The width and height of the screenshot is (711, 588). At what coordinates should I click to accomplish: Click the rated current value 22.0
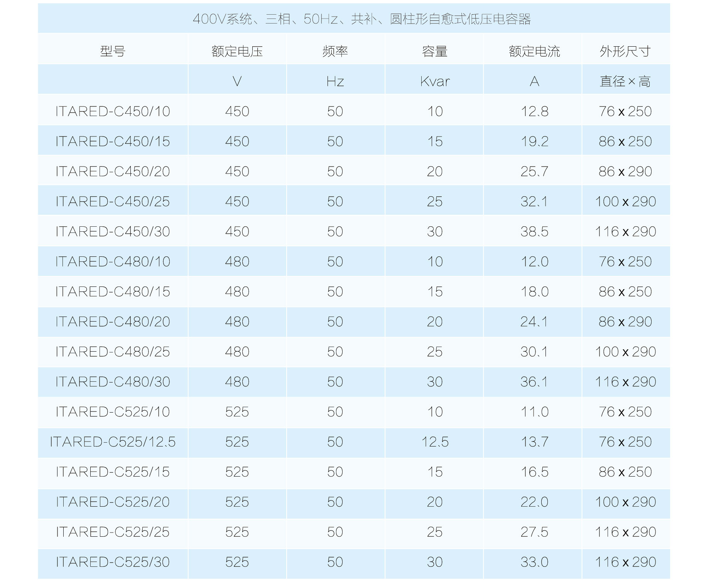pyautogui.click(x=534, y=502)
